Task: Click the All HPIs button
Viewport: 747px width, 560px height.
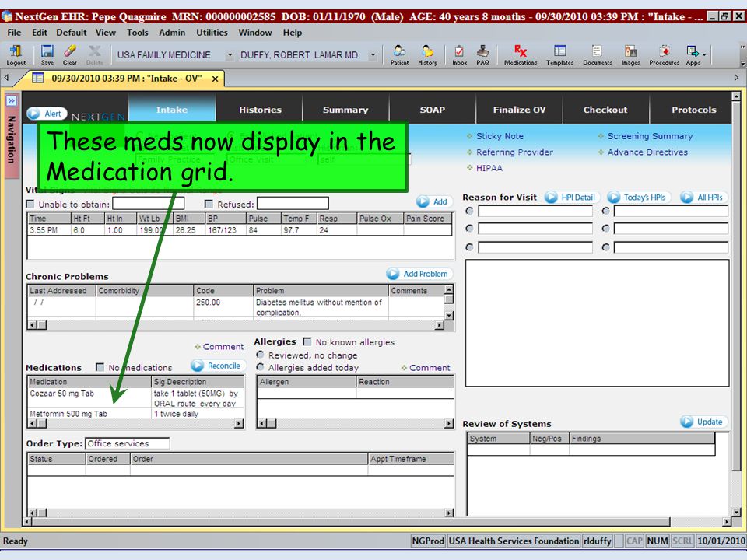Action: [703, 197]
